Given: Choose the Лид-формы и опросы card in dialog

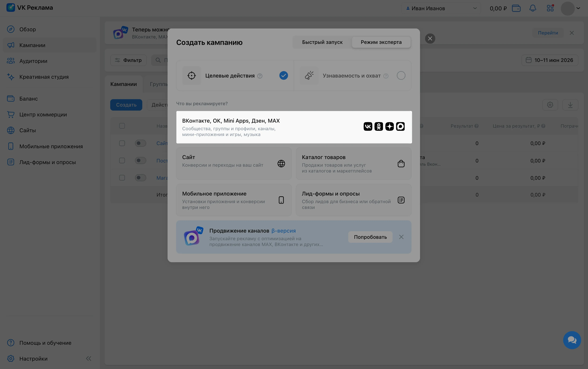Looking at the screenshot, I should (353, 200).
